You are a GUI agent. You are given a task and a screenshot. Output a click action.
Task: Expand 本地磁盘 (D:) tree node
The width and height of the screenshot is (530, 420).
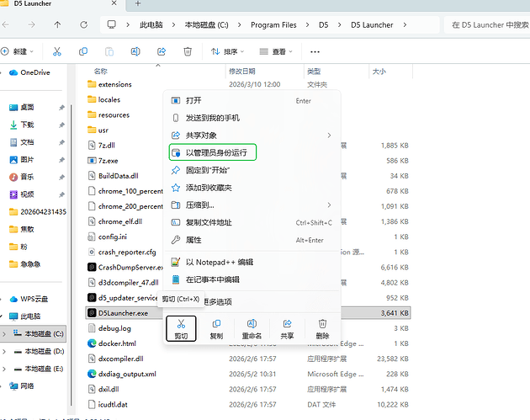(x=4, y=351)
